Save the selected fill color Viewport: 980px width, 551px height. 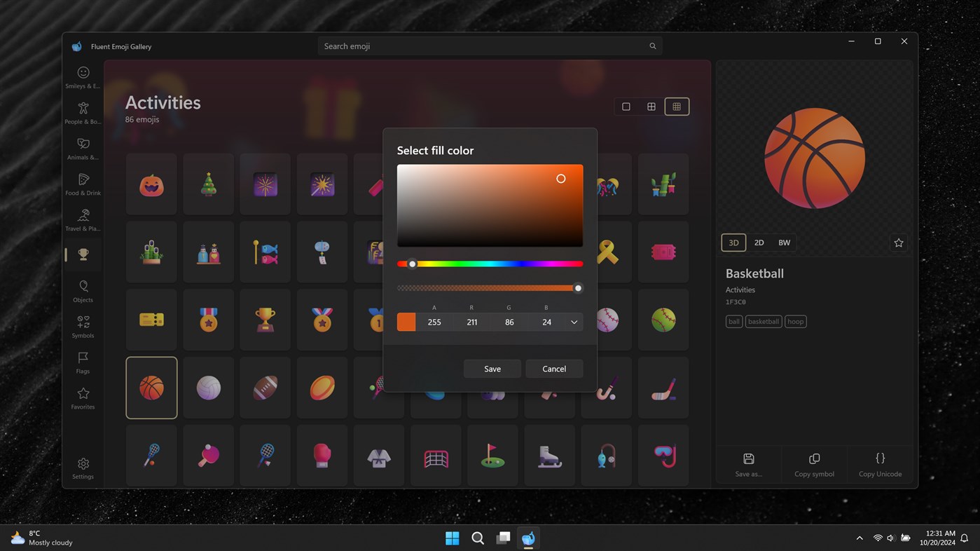[x=492, y=368]
